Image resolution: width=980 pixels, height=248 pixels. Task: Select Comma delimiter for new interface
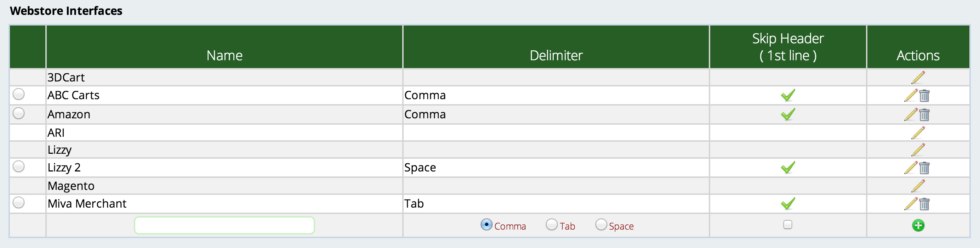(486, 225)
